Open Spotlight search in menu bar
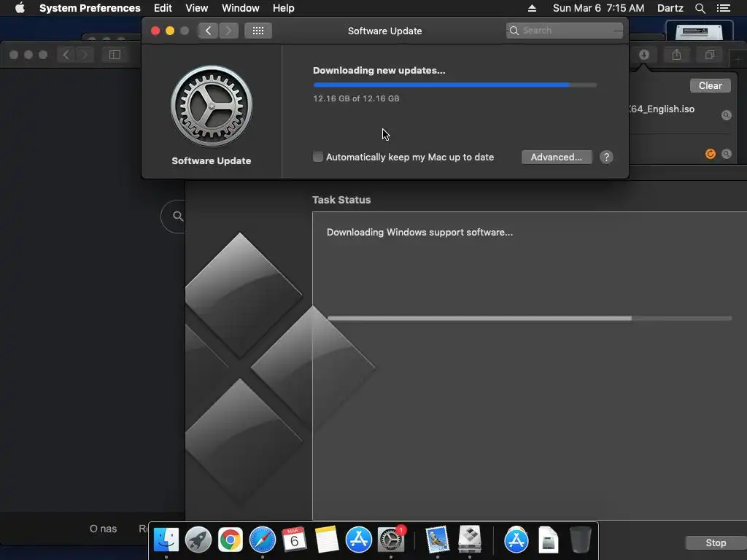Image resolution: width=747 pixels, height=560 pixels. click(x=700, y=8)
